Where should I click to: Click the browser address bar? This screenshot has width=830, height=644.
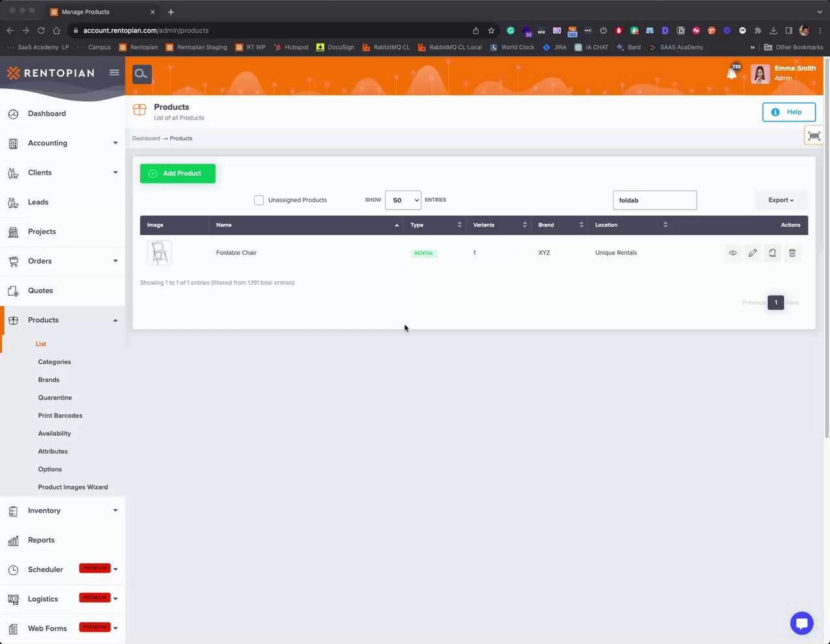tap(272, 30)
